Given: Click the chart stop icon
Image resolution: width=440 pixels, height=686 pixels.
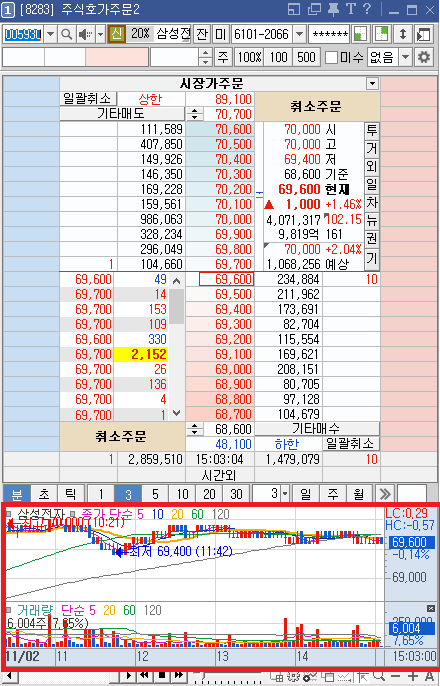Looking at the screenshot, I should click(x=162, y=675).
